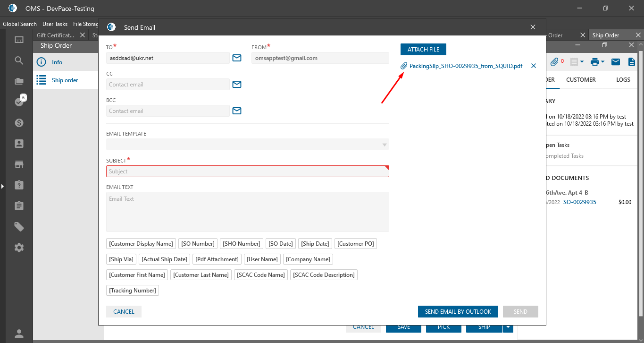Remove the PackingSlip PDF attachment
The width and height of the screenshot is (644, 343).
[534, 66]
